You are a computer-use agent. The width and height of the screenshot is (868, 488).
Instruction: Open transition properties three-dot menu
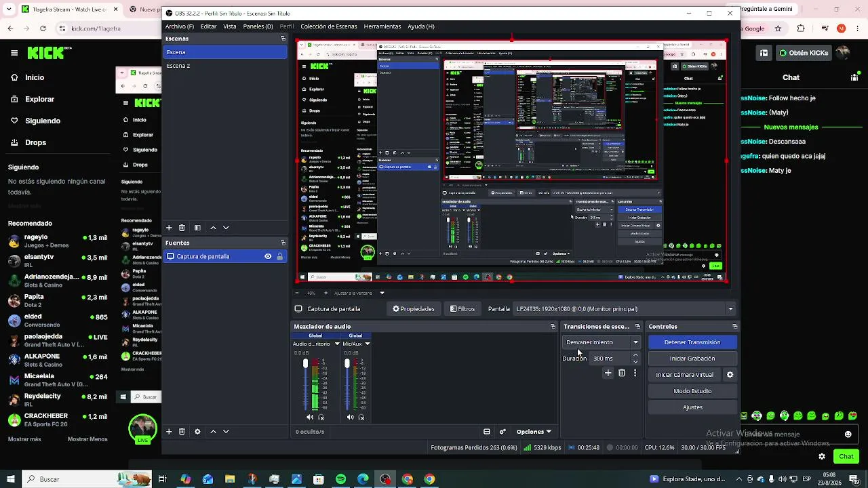pyautogui.click(x=635, y=373)
